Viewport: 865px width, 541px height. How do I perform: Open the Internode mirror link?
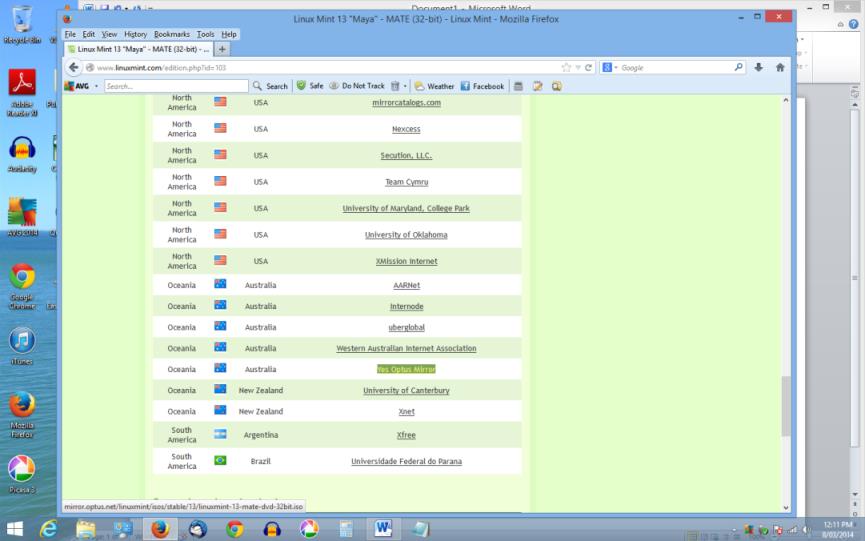click(407, 306)
